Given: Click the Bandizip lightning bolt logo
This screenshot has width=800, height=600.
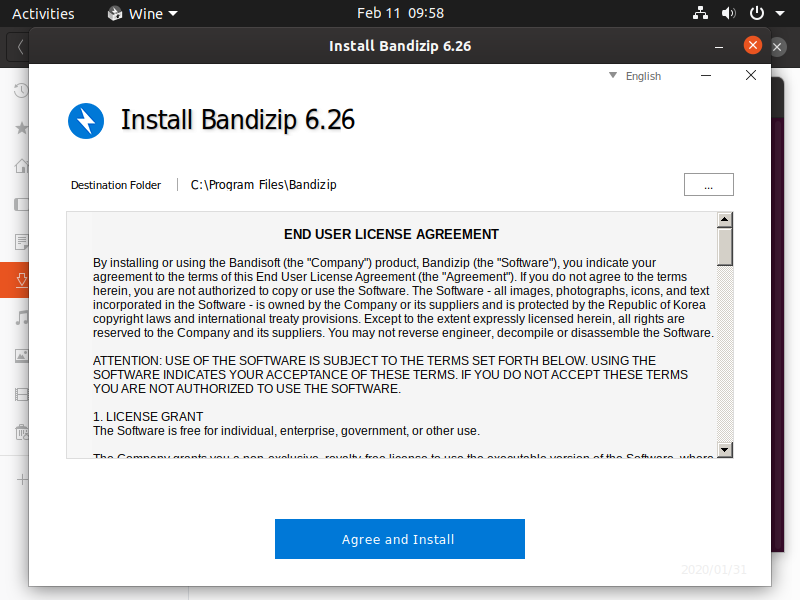Looking at the screenshot, I should 86,121.
